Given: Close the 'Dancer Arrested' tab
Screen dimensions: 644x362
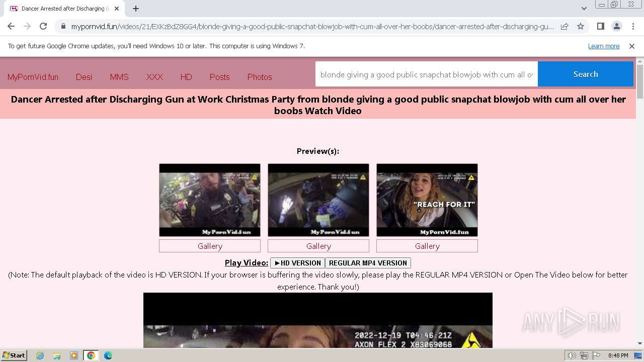Looking at the screenshot, I should 117,9.
